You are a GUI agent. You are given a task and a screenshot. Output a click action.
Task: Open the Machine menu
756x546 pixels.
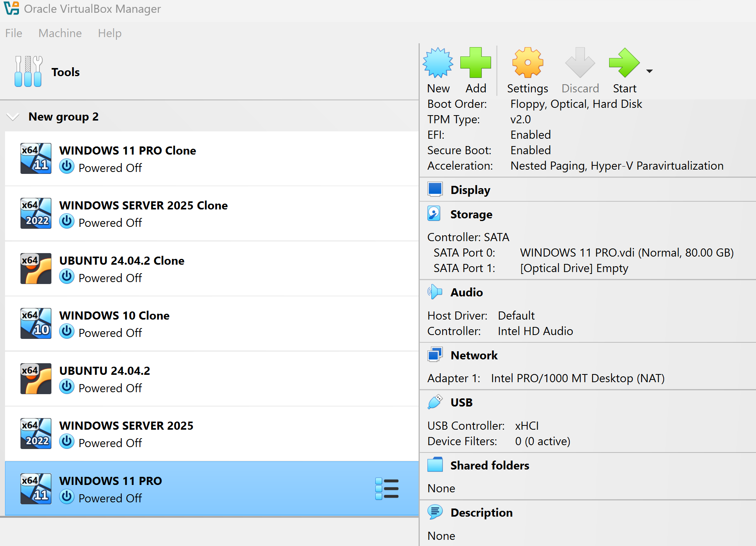pyautogui.click(x=60, y=33)
